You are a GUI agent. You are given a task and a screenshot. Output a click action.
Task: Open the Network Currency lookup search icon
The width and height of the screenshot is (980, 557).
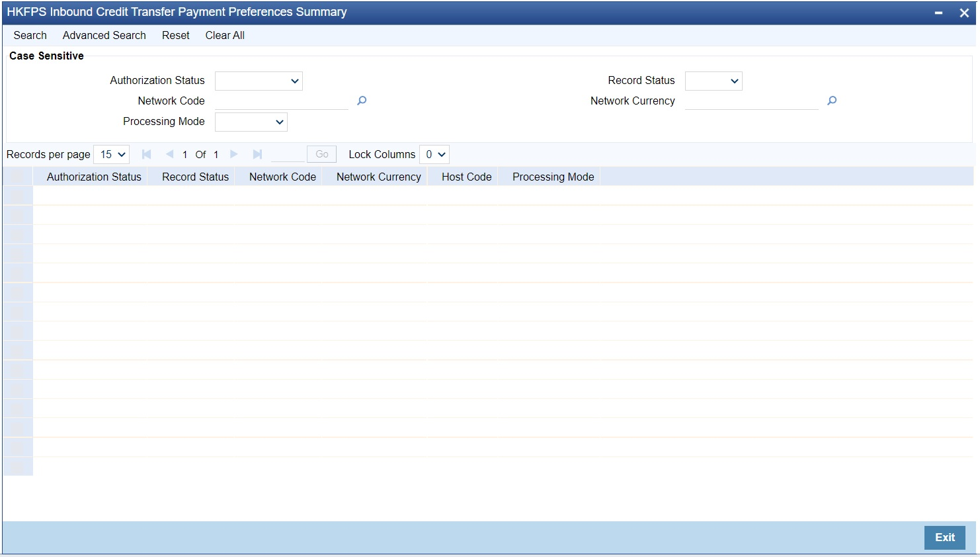(832, 101)
